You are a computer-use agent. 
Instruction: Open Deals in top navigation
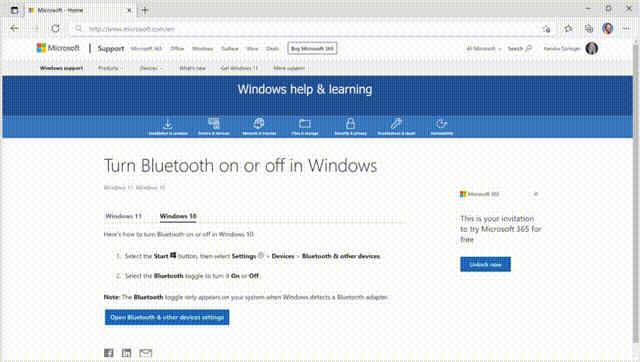(x=272, y=49)
